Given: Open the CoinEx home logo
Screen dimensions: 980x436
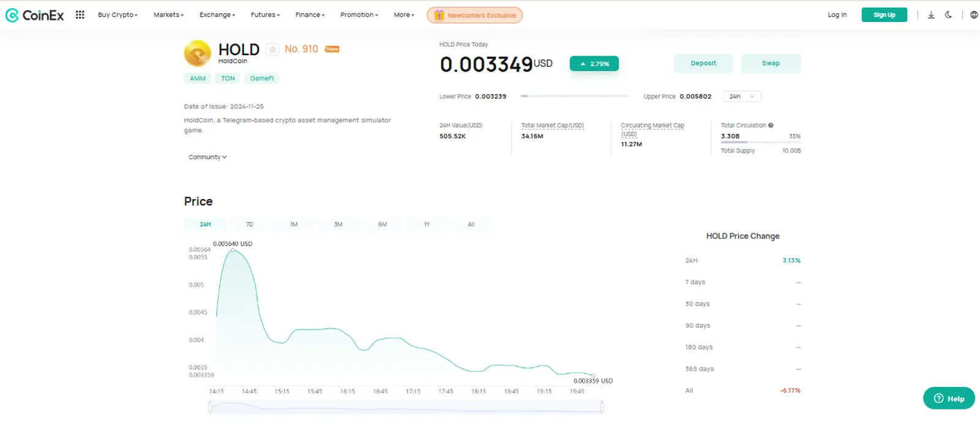Looking at the screenshot, I should pos(34,15).
